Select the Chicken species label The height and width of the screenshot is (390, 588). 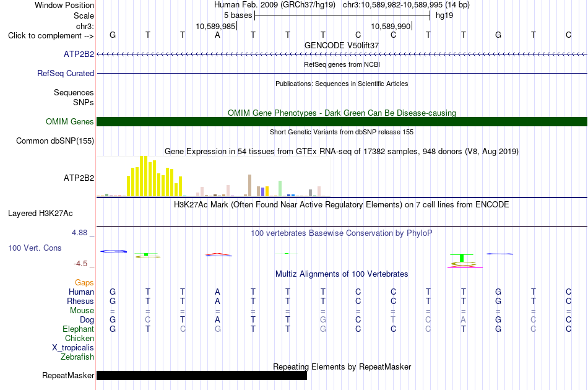[x=79, y=338]
